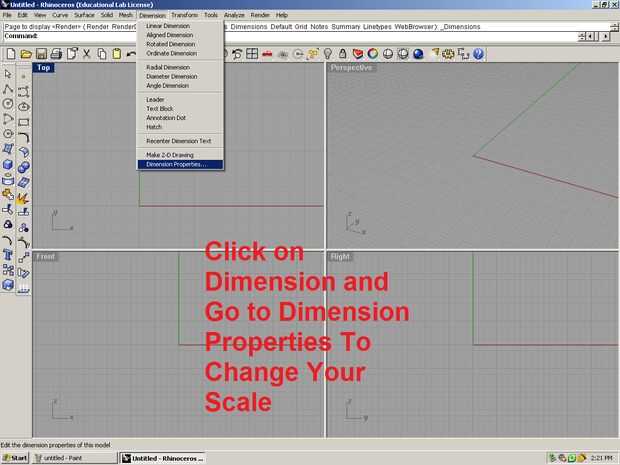Choose Angle Dimension from the menu
Screen dimensions: 620x465
point(180,85)
